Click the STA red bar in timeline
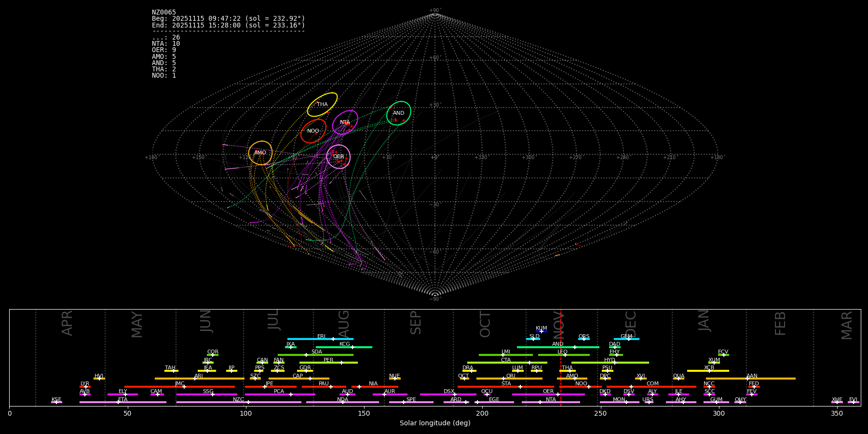This screenshot has height=434, width=868. [505, 387]
